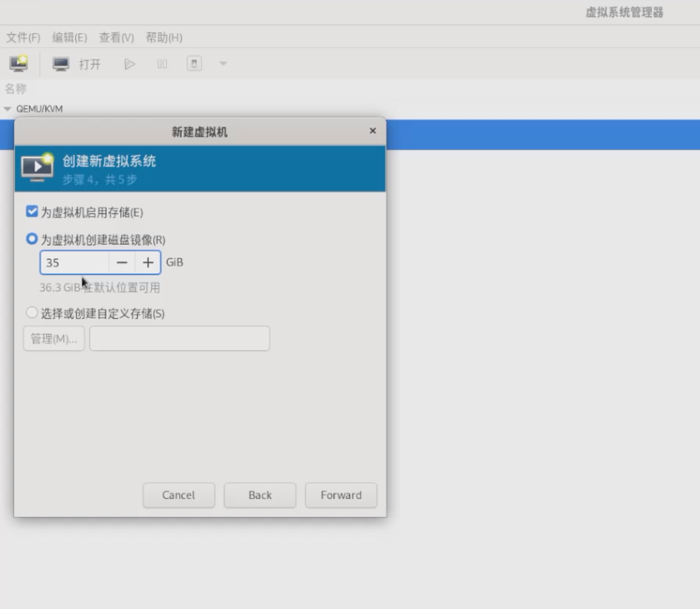Collapse the QEMU/KVM connection tree
The width and height of the screenshot is (700, 609).
8,109
